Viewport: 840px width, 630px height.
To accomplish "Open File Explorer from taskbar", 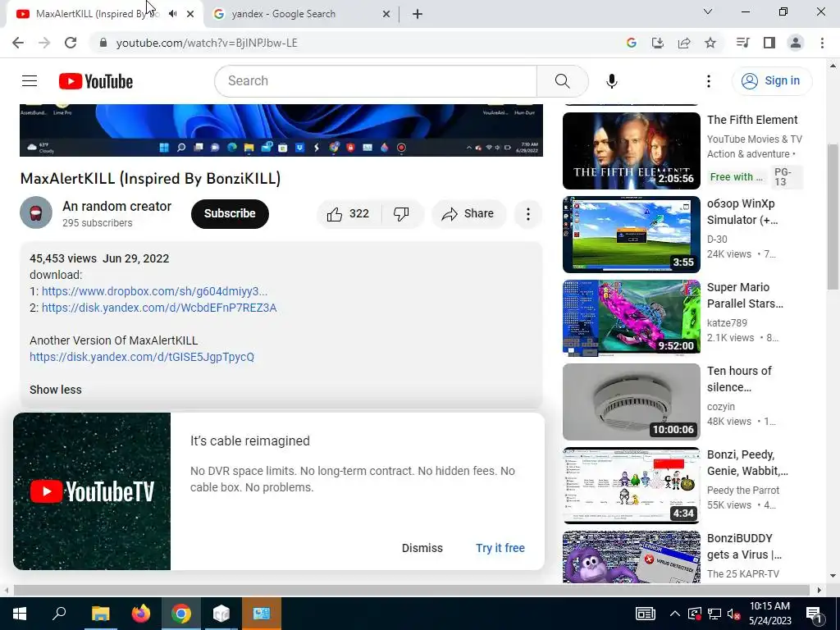I will [x=100, y=614].
